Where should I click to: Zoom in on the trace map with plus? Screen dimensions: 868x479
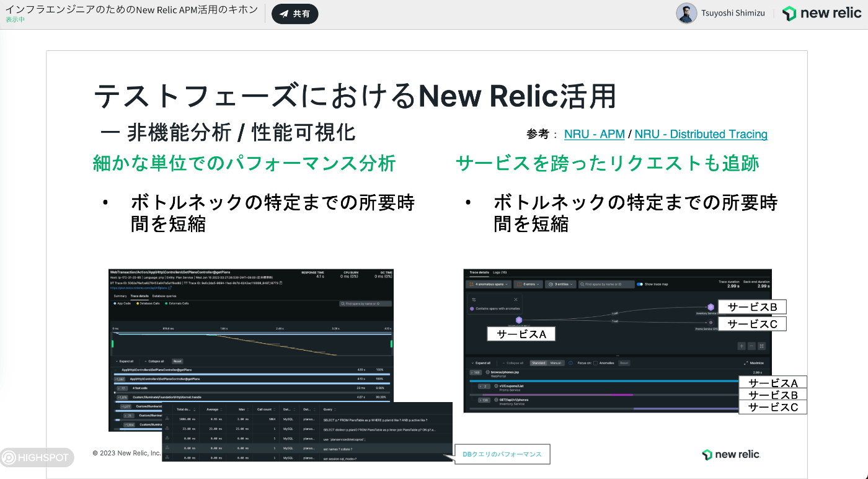pyautogui.click(x=742, y=346)
